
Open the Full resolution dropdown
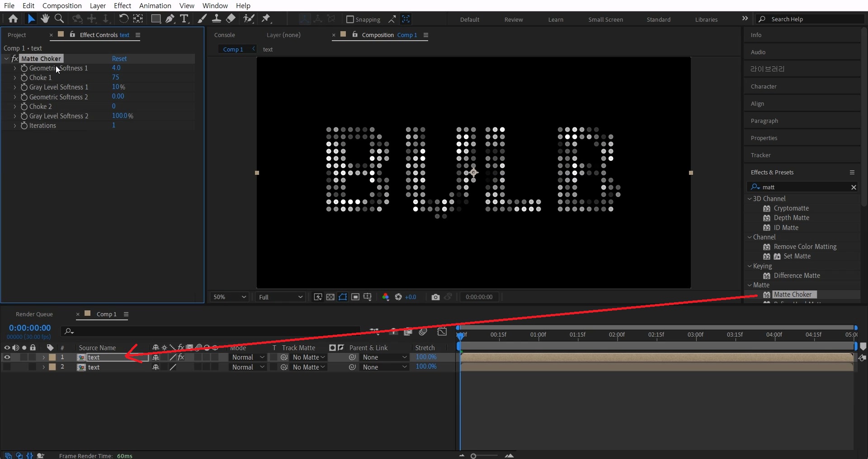point(280,297)
